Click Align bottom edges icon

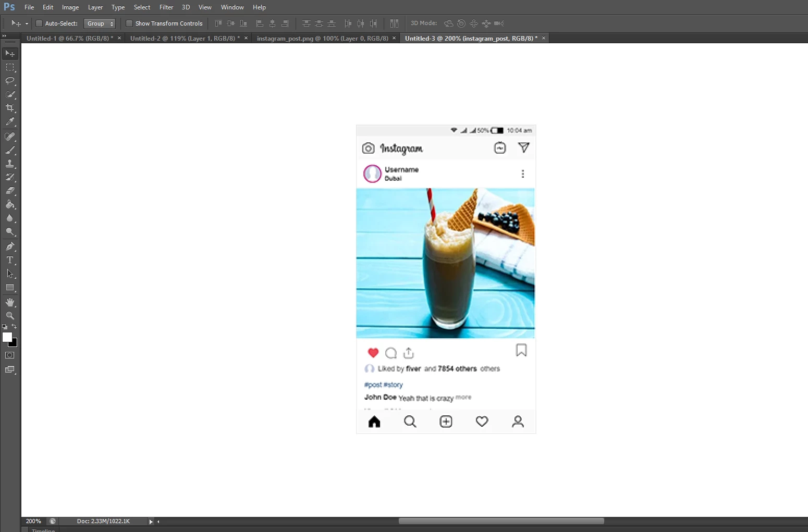(x=243, y=23)
